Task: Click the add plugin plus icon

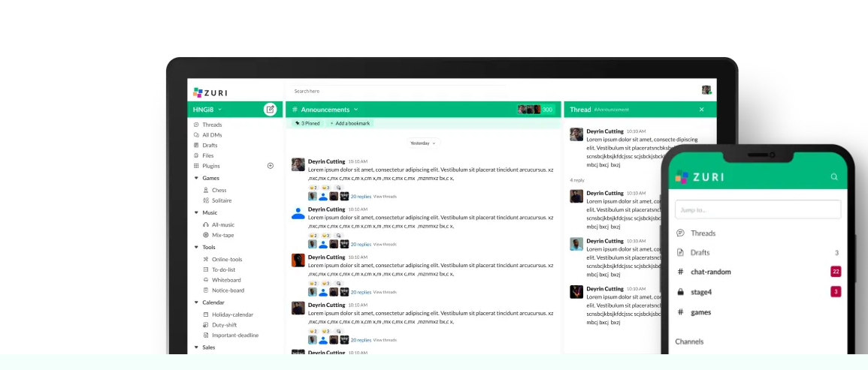Action: (x=271, y=166)
